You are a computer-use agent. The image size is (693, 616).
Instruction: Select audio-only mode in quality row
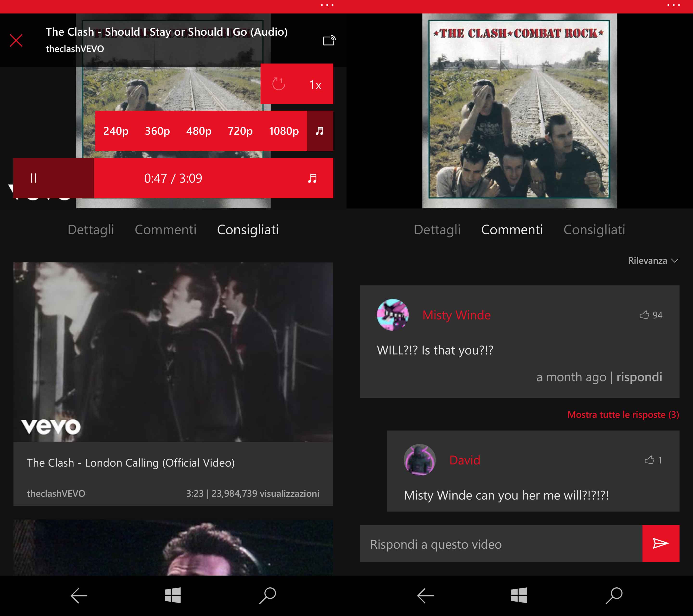click(x=320, y=131)
